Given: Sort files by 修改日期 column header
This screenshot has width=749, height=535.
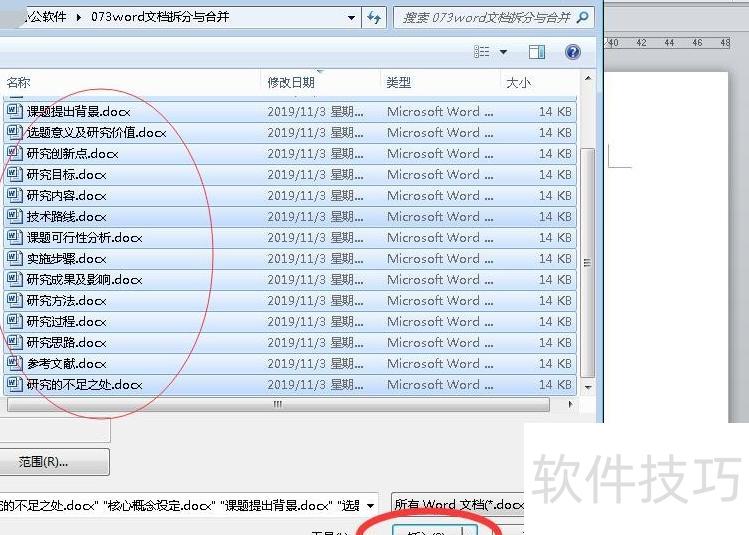Looking at the screenshot, I should click(x=291, y=83).
